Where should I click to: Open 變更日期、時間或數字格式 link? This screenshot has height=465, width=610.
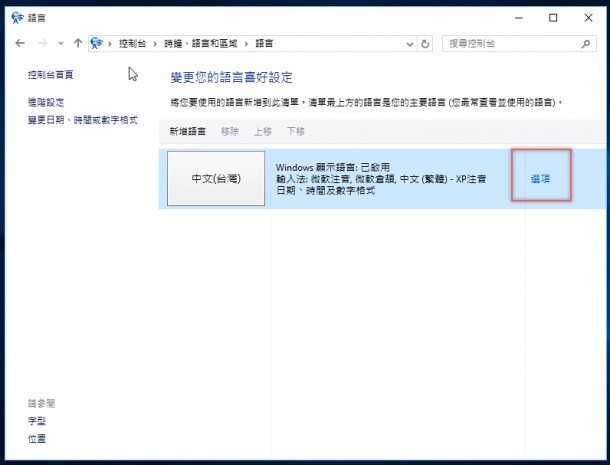[82, 120]
